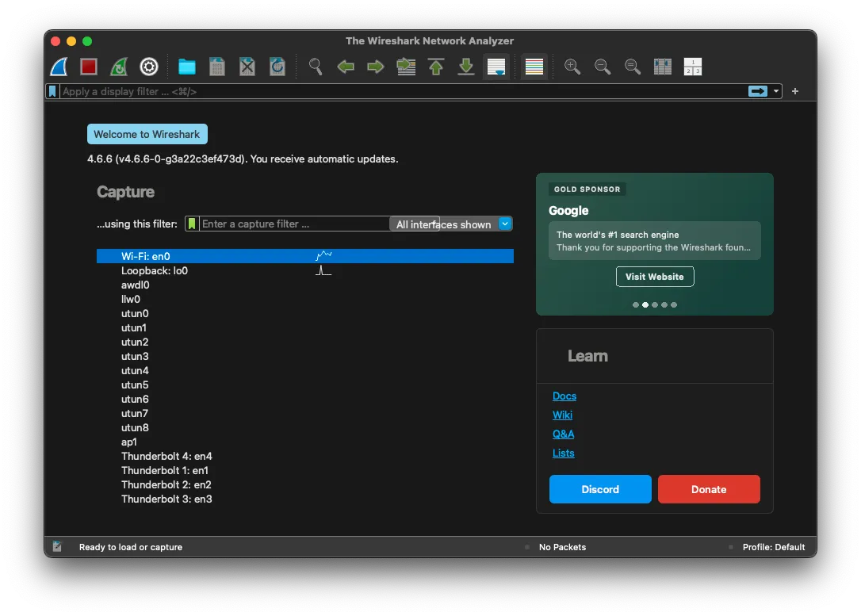
Task: Select the Wi-Fi: en0 interface
Action: pyautogui.click(x=304, y=256)
